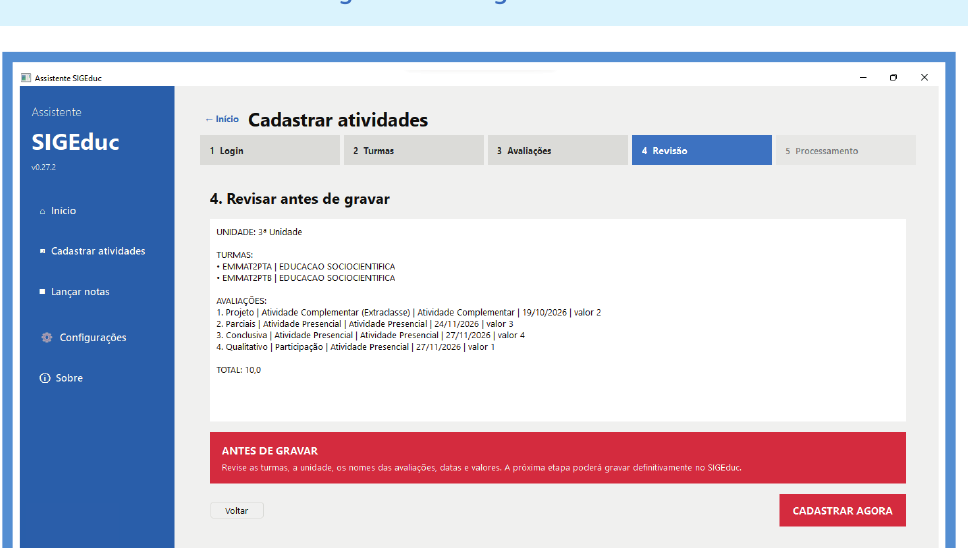The width and height of the screenshot is (968, 548).
Task: Click the UNIDADE: 3ª Unidade line
Action: pyautogui.click(x=259, y=232)
